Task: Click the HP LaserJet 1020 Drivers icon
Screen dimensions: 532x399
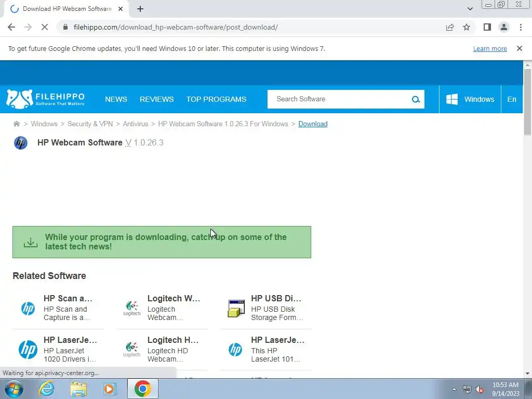Action: pos(28,350)
